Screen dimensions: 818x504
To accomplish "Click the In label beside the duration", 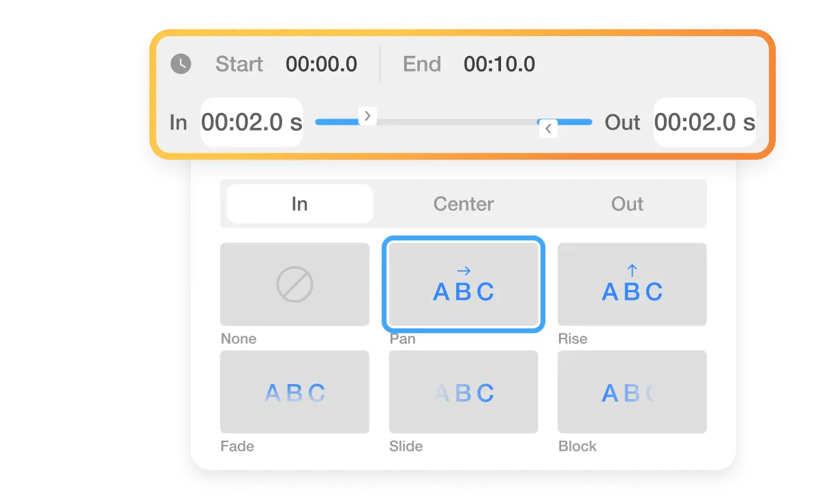I will coord(178,122).
